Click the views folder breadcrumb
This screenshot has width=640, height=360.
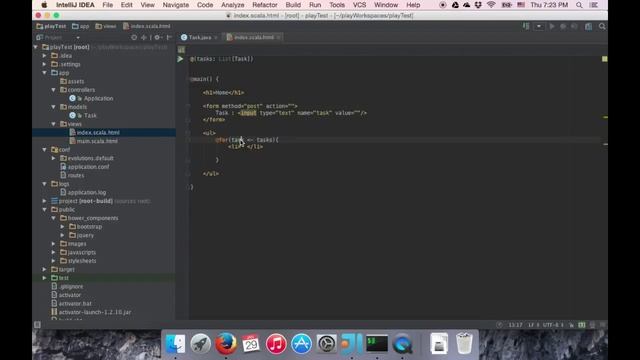coord(106,26)
